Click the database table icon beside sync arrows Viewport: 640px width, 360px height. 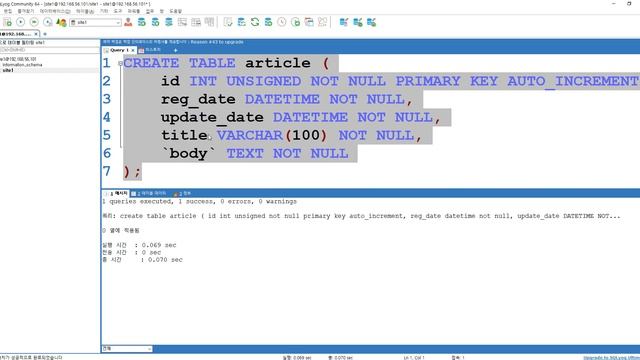[242, 22]
